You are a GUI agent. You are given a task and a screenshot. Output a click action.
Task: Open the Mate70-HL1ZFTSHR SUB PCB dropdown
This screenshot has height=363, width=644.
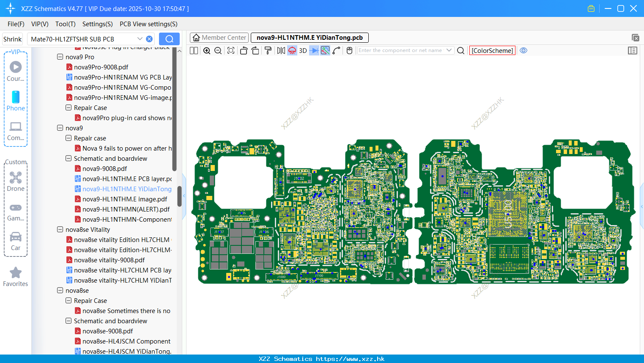140,39
